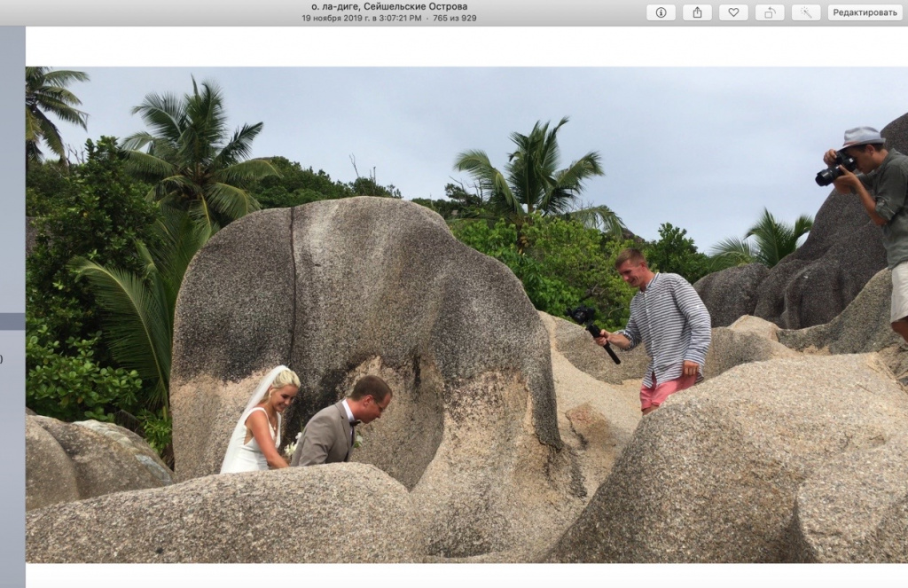The image size is (908, 588).
Task: Mark the photo as favorite with the heart
Action: [733, 12]
